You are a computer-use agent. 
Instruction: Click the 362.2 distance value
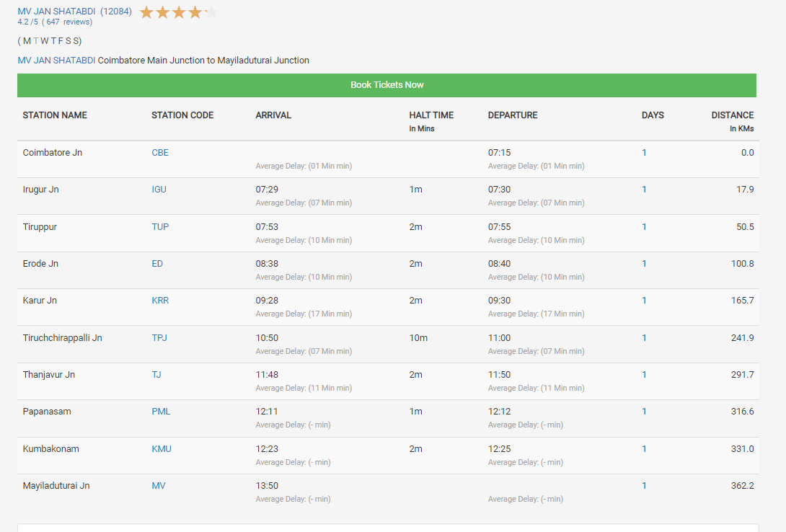tap(743, 486)
